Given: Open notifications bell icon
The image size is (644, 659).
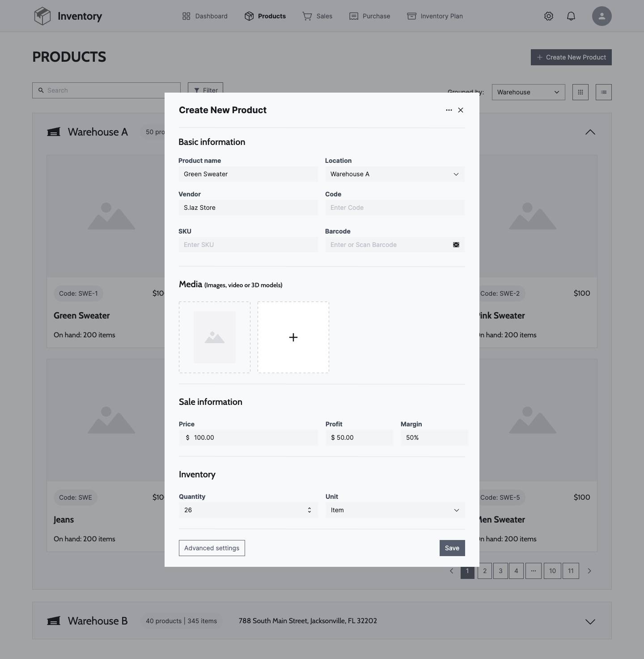Looking at the screenshot, I should [x=571, y=16].
